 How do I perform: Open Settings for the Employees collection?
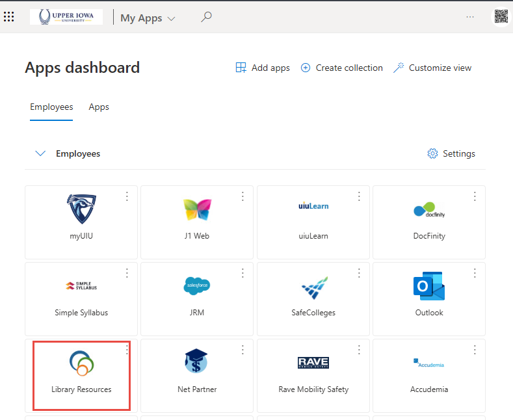click(x=451, y=153)
